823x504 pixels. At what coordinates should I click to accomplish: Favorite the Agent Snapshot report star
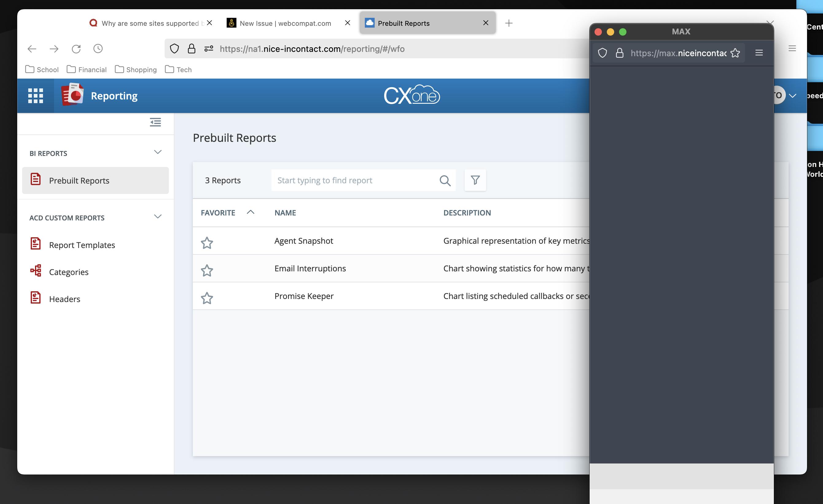(207, 243)
